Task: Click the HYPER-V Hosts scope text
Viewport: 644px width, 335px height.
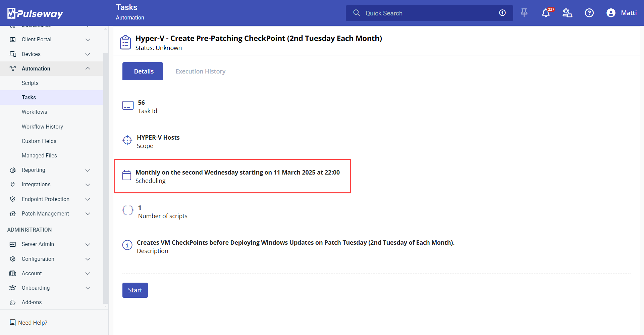Action: (x=158, y=137)
